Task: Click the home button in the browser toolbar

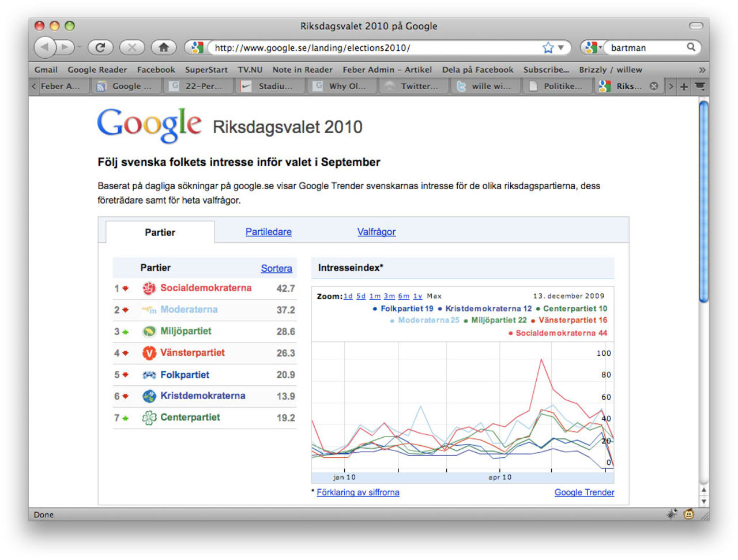Action: pos(164,48)
